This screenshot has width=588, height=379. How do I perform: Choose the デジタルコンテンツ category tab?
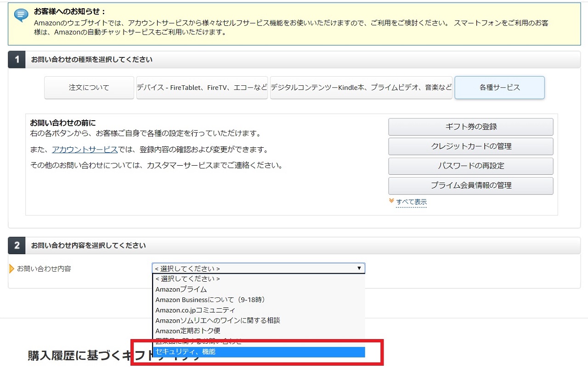pyautogui.click(x=361, y=88)
